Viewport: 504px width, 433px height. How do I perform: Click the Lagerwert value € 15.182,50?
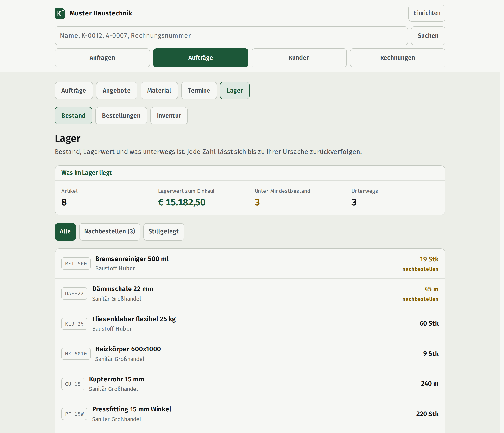(182, 202)
